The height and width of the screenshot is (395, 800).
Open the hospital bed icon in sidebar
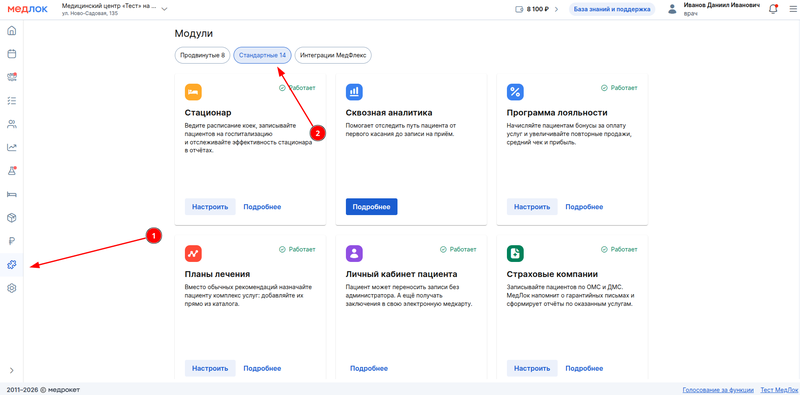point(12,194)
